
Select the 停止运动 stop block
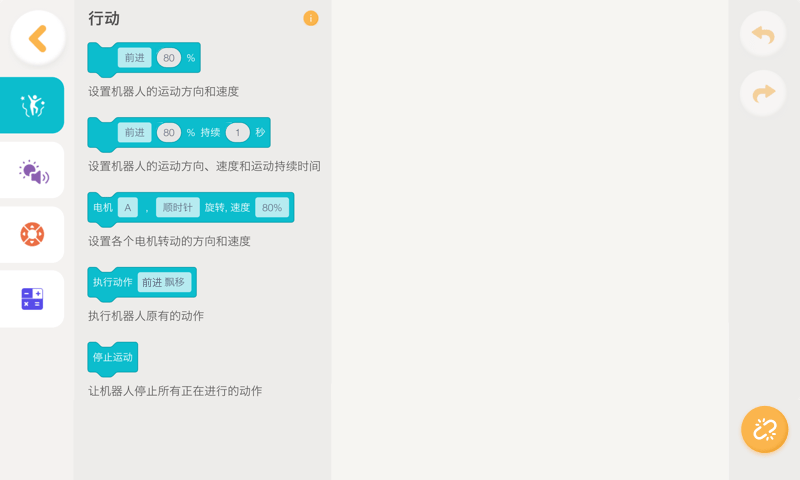coord(112,357)
